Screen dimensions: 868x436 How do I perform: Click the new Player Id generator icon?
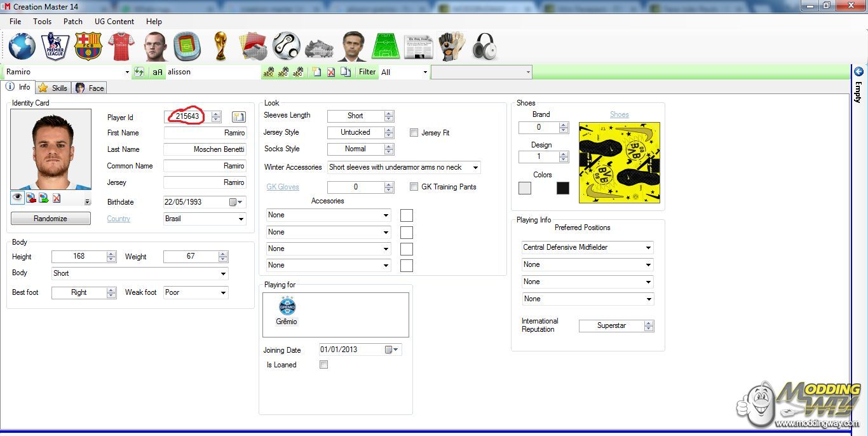(x=238, y=116)
